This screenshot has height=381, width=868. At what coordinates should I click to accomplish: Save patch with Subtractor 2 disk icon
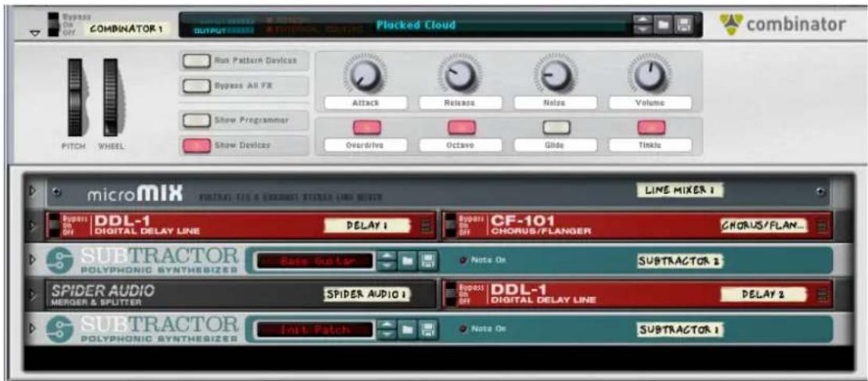coord(427,261)
